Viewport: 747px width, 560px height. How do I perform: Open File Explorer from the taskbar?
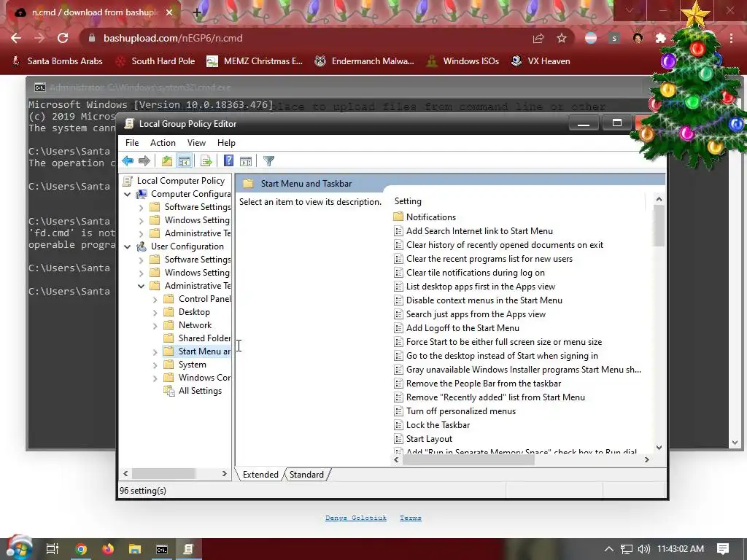[135, 549]
